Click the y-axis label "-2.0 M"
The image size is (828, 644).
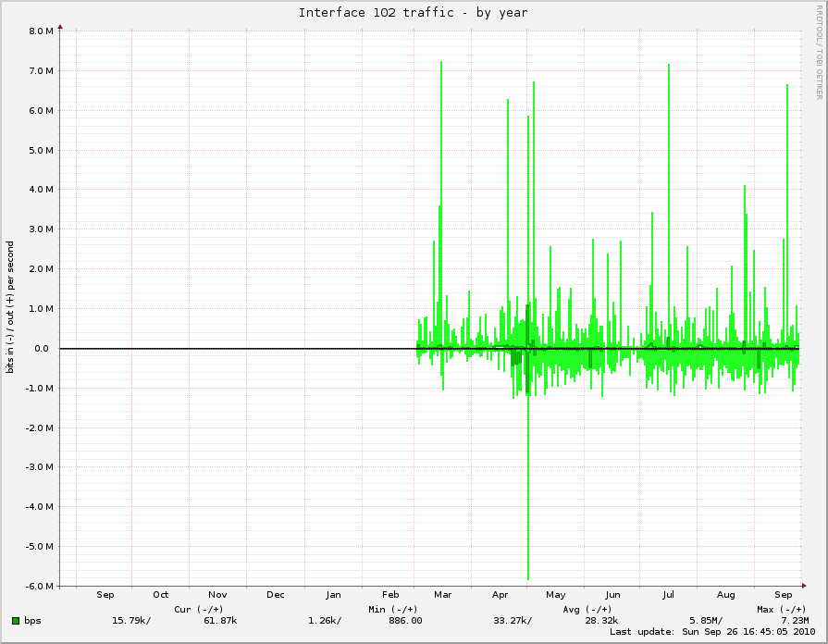pos(40,427)
